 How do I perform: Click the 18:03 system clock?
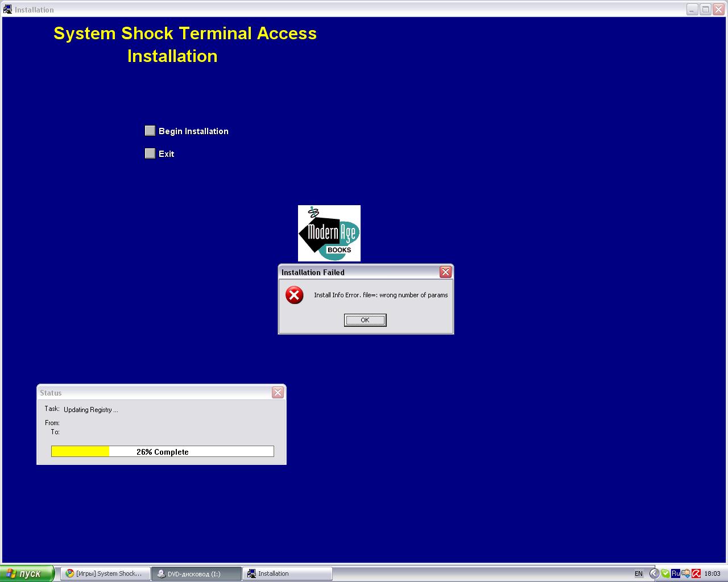712,574
